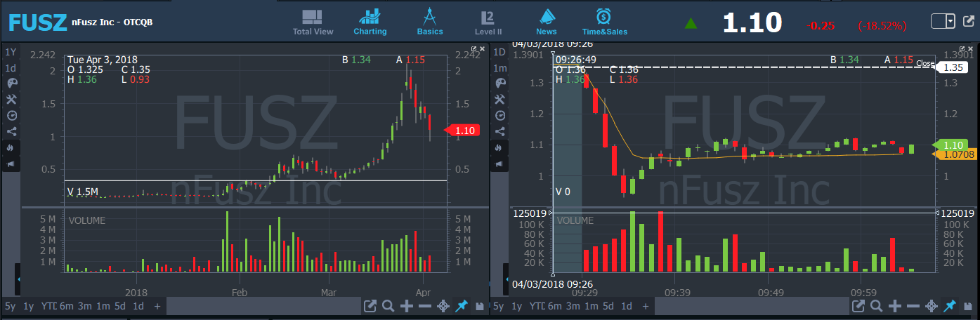The width and height of the screenshot is (980, 320).
Task: Open the News bell feed
Action: tap(547, 22)
